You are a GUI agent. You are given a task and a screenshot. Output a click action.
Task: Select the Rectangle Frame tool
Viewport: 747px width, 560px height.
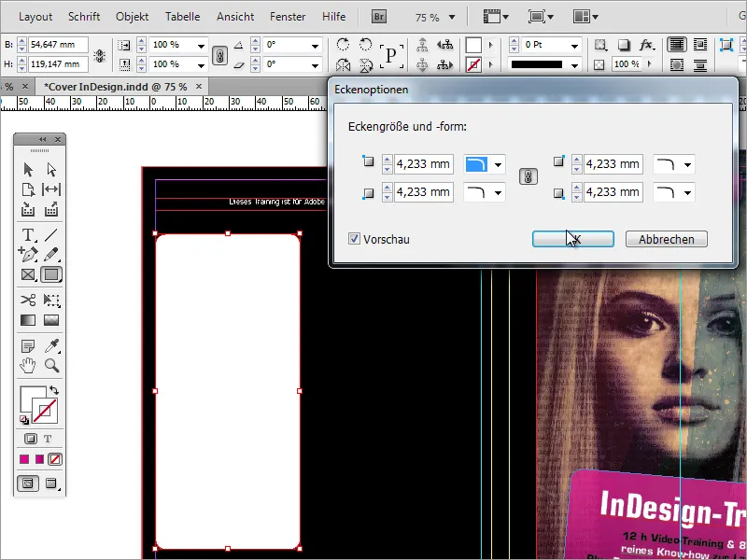tap(28, 274)
